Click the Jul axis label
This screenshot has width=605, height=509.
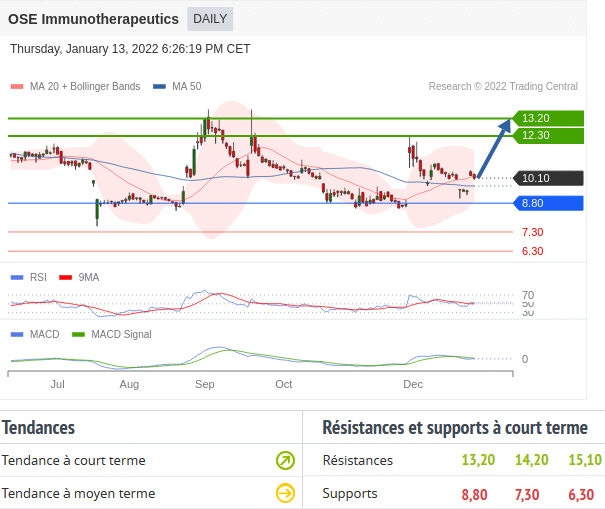(57, 384)
